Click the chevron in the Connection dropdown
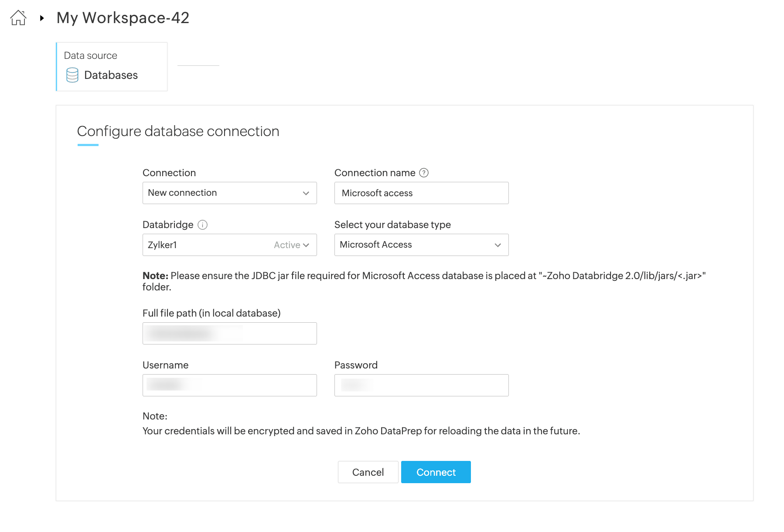The width and height of the screenshot is (784, 532). pos(306,193)
